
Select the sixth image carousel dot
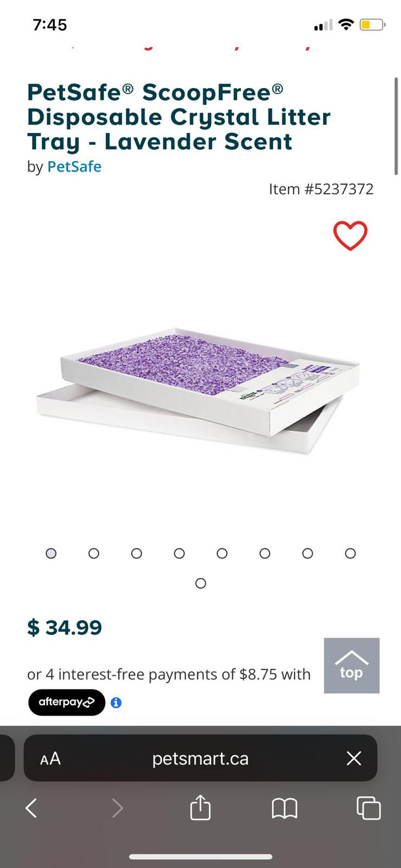[265, 553]
